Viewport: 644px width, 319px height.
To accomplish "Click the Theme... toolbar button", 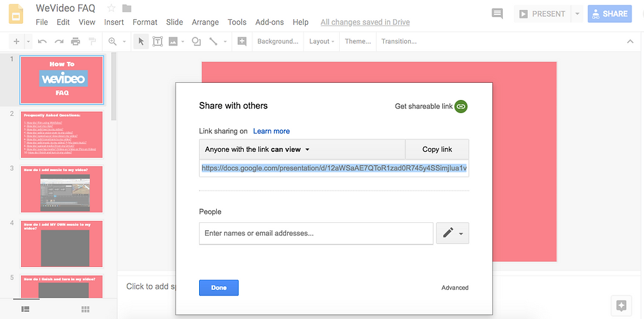I will pos(357,41).
